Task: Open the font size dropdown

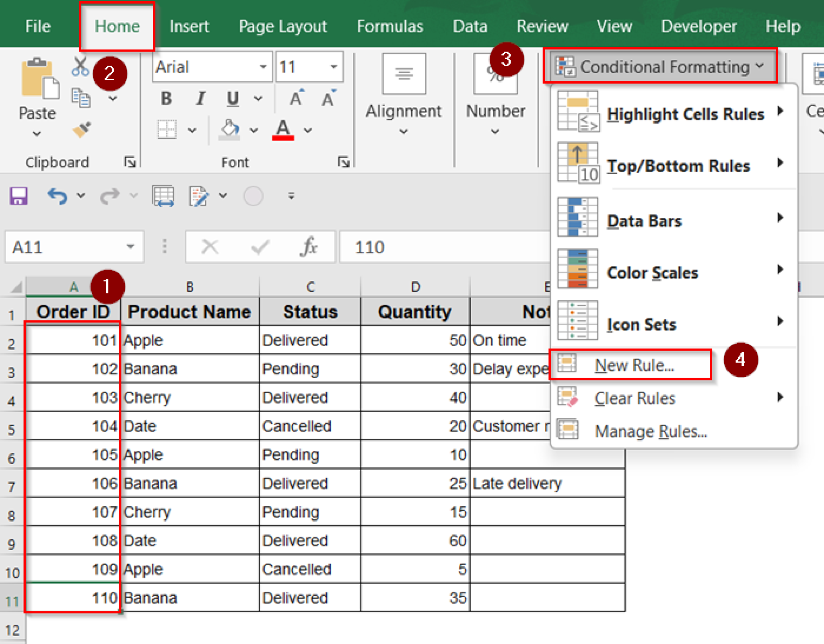Action: [x=333, y=67]
